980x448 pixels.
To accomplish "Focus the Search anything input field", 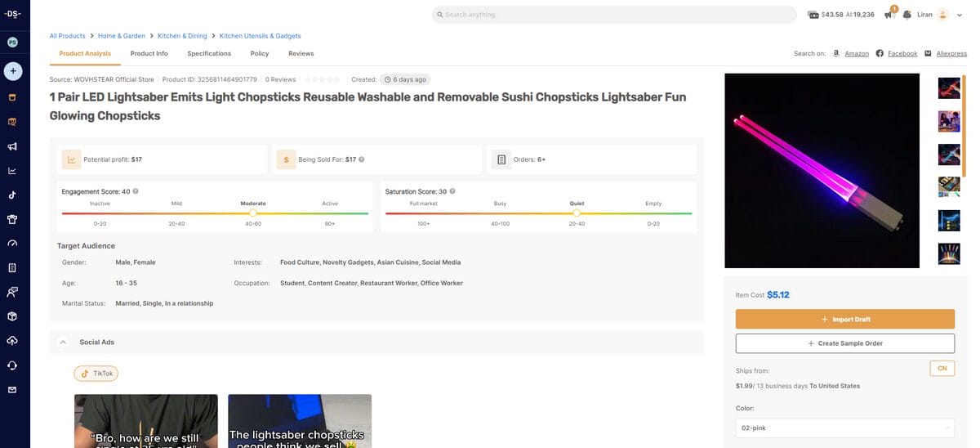I will 613,15.
